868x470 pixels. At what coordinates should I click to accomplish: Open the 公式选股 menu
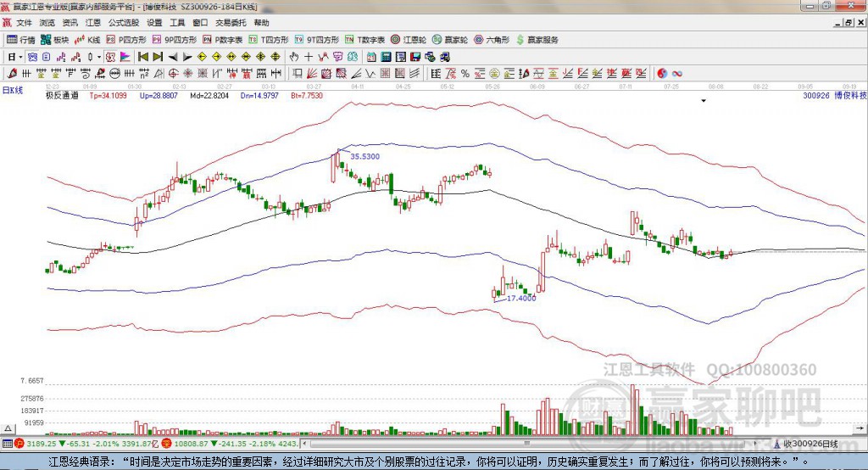(x=124, y=23)
